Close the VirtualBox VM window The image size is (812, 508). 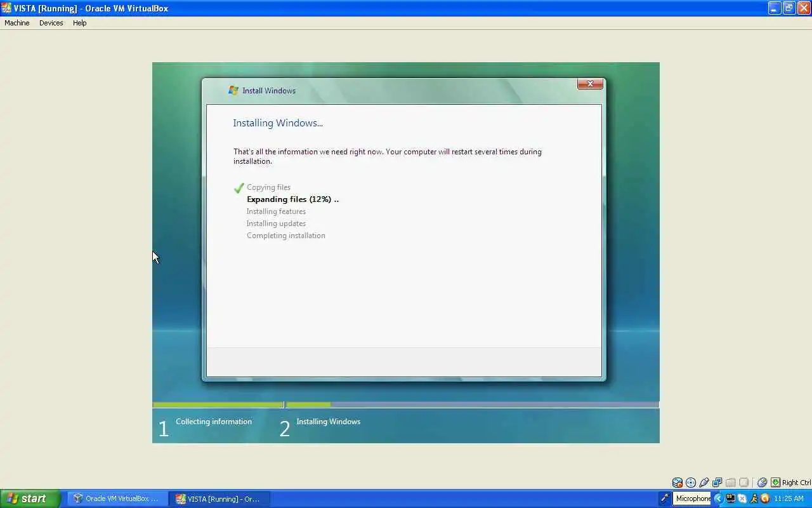point(804,8)
